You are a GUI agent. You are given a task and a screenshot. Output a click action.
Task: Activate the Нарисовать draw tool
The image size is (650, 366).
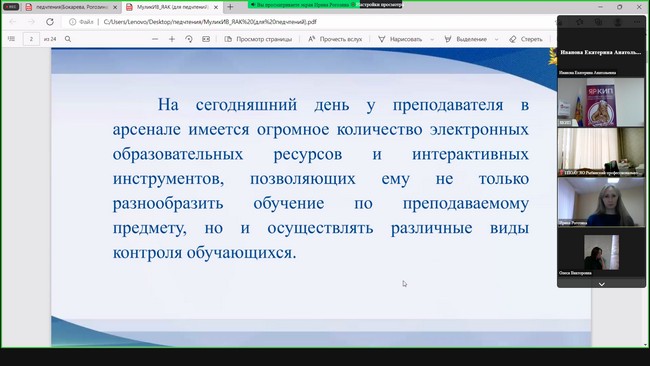tap(400, 39)
